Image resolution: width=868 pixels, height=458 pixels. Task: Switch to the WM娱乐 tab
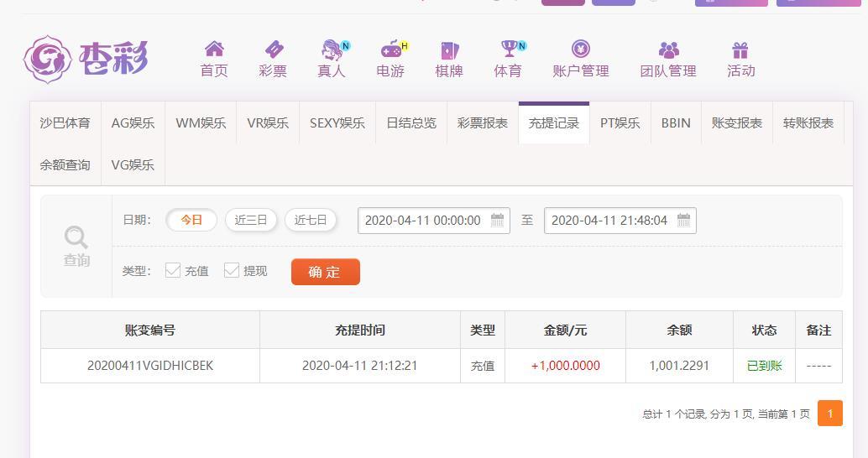click(201, 122)
